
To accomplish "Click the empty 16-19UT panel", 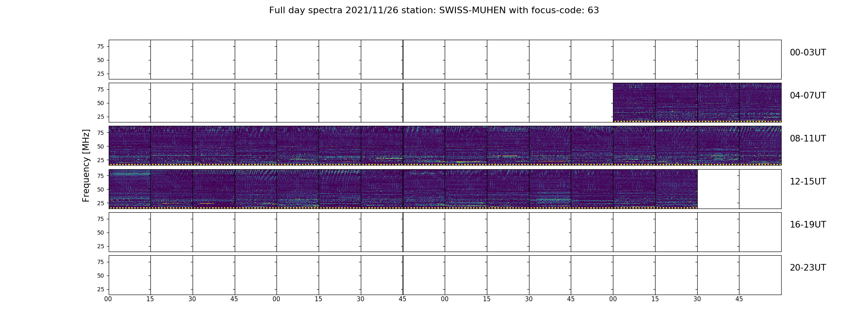I will (445, 232).
